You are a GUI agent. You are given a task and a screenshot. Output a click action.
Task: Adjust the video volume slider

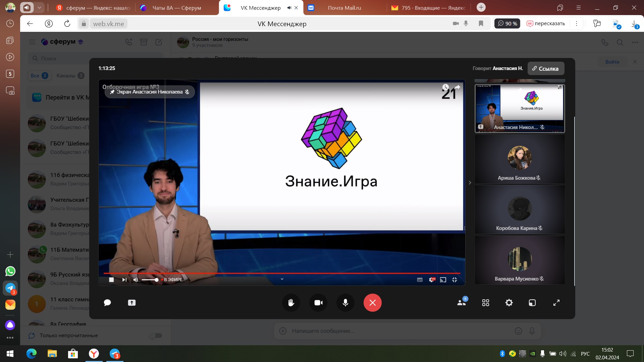pos(150,280)
